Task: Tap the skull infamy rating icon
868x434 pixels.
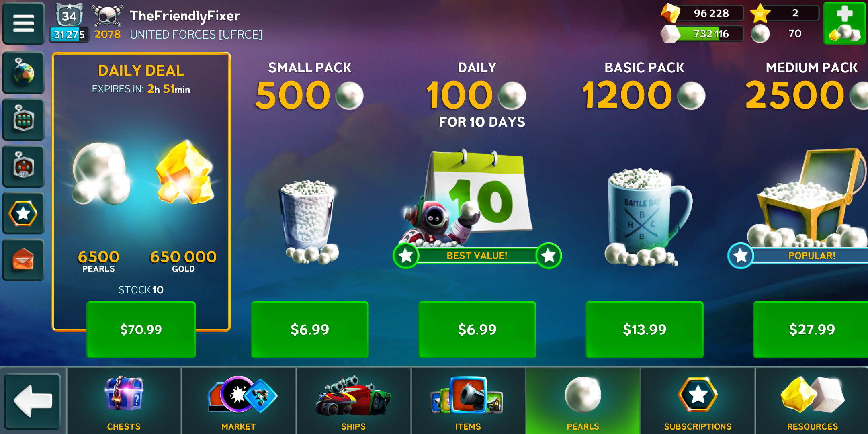Action: 107,16
